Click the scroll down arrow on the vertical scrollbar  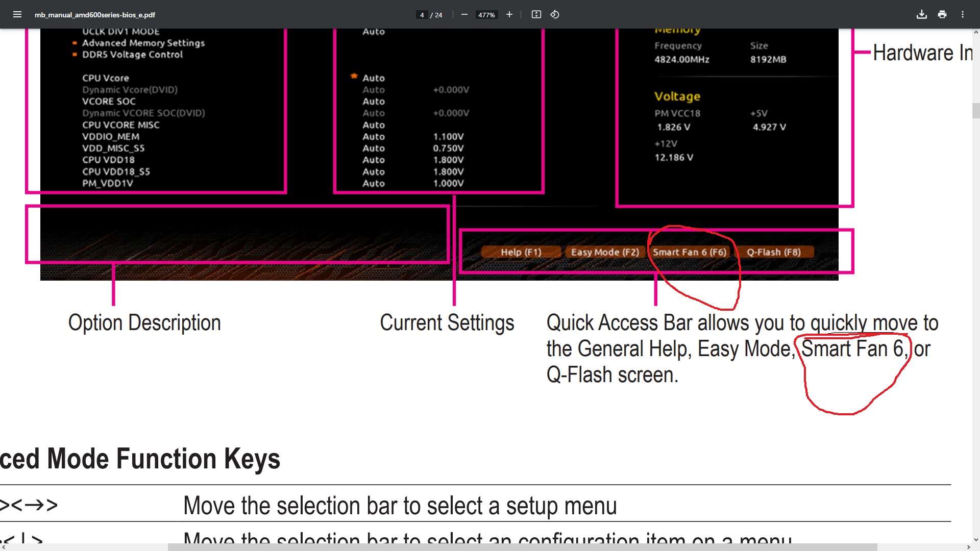(976, 539)
